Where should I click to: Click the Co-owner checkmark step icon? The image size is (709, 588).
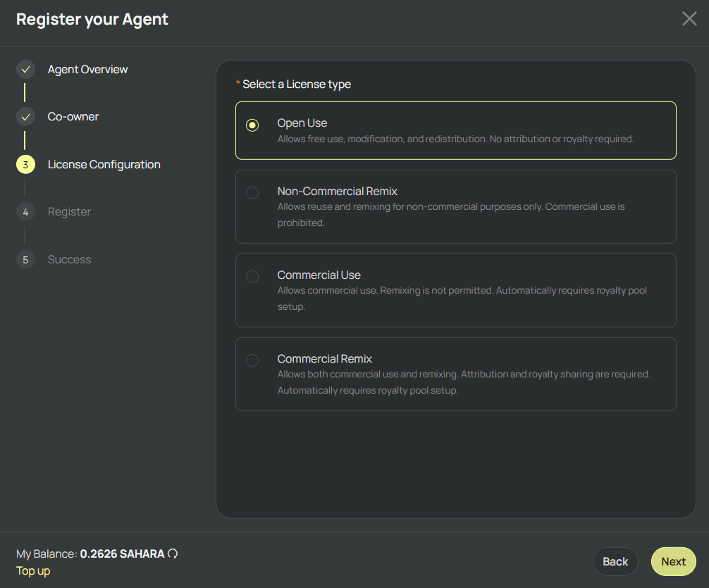(x=26, y=117)
